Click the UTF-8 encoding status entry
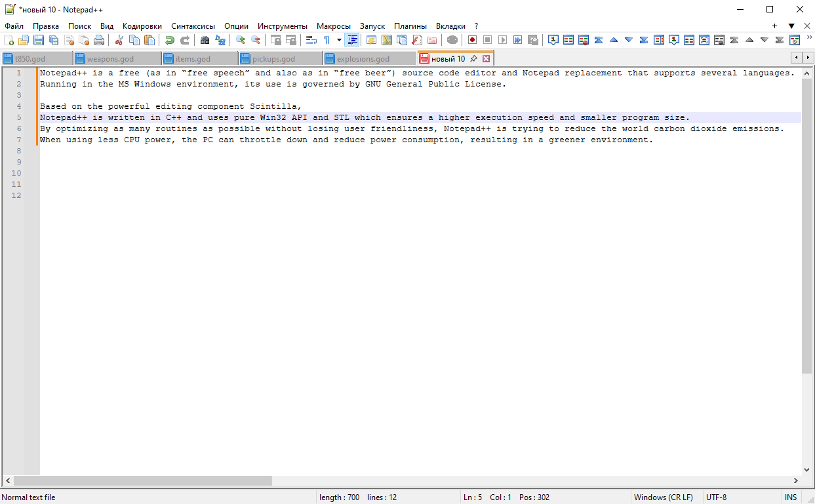 716,497
